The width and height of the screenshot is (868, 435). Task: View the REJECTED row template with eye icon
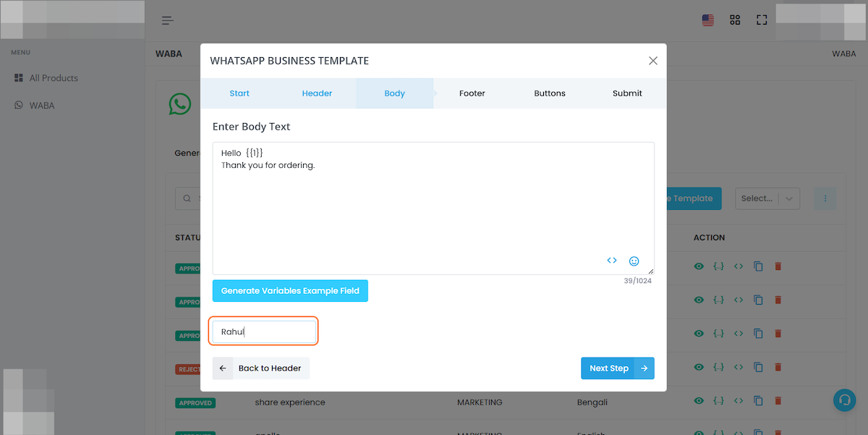pos(699,367)
